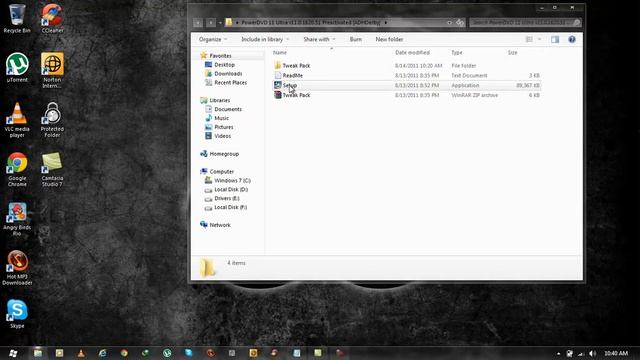Toggle the preview pane button
The width and height of the screenshot is (640, 360).
(555, 40)
